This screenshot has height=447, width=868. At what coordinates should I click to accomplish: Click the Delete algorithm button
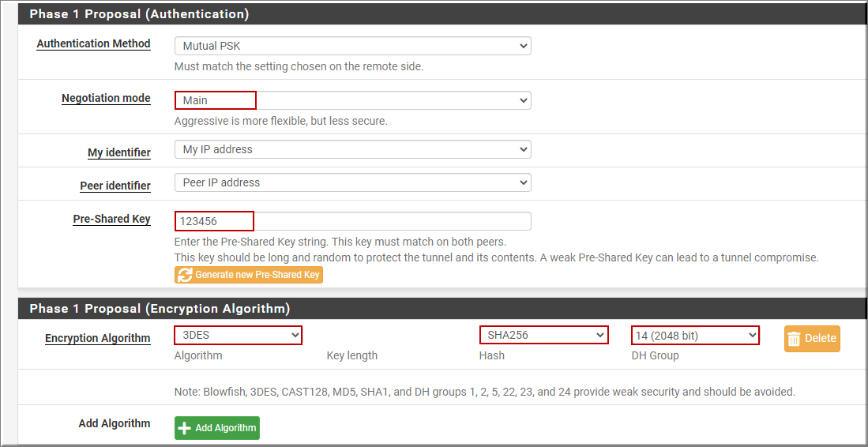coord(812,339)
